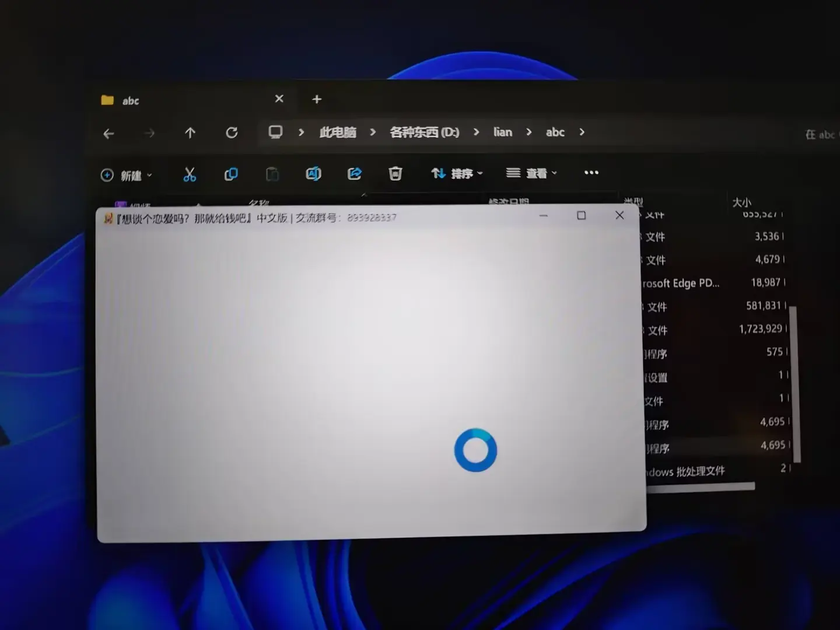Minimize the game window

pos(544,216)
